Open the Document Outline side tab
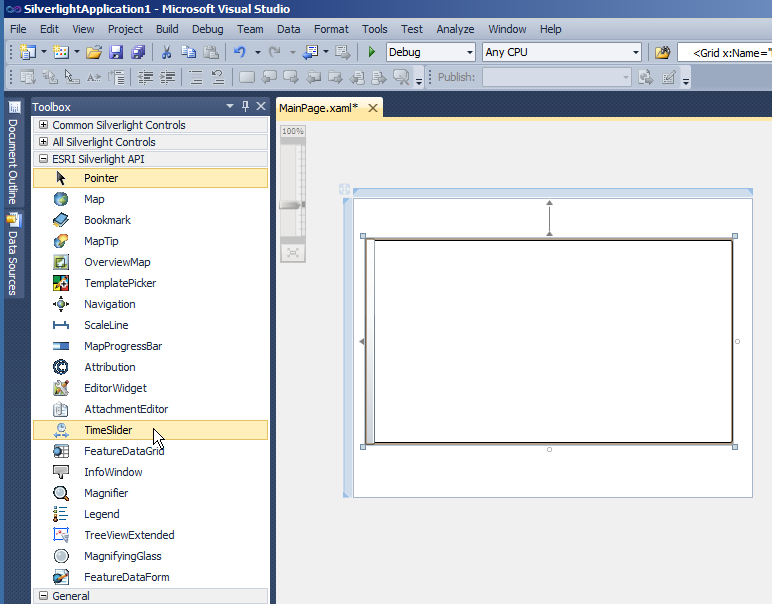The width and height of the screenshot is (772, 604). pyautogui.click(x=13, y=154)
